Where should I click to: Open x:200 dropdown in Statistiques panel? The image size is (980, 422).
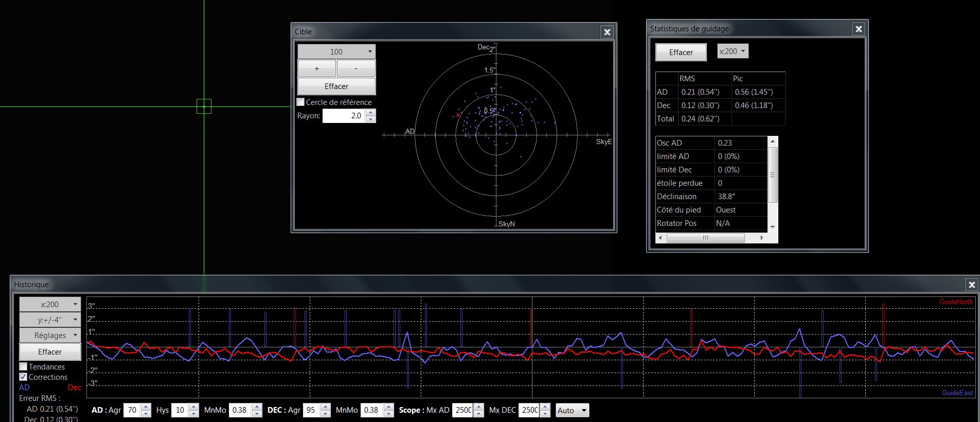tap(733, 51)
